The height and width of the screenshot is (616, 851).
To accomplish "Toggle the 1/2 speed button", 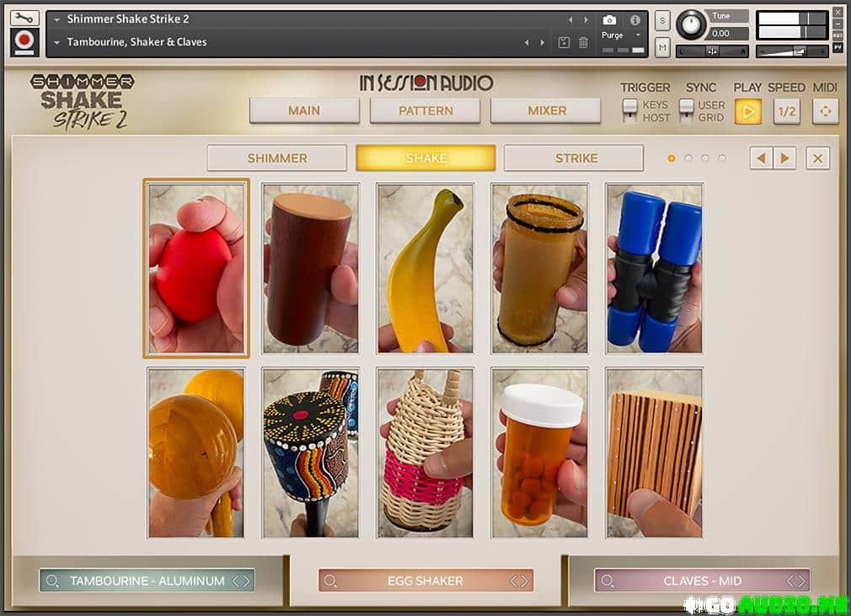I will point(786,112).
